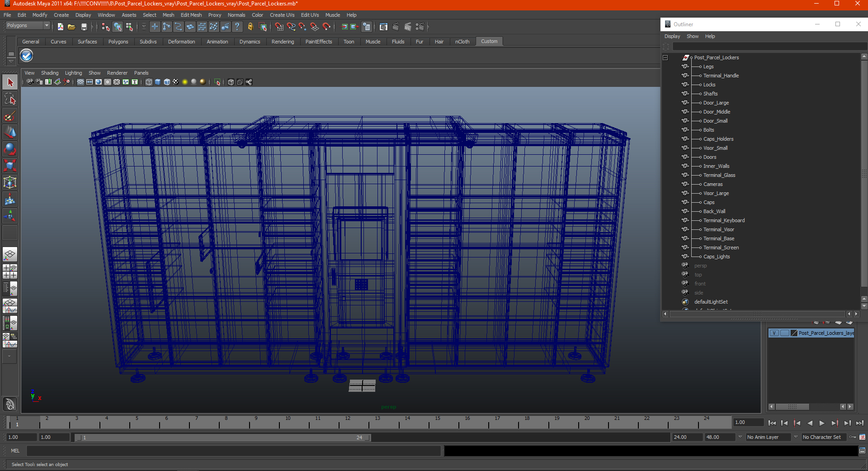
Task: Click the blue checkmark Custom shelf icon
Action: (x=27, y=56)
